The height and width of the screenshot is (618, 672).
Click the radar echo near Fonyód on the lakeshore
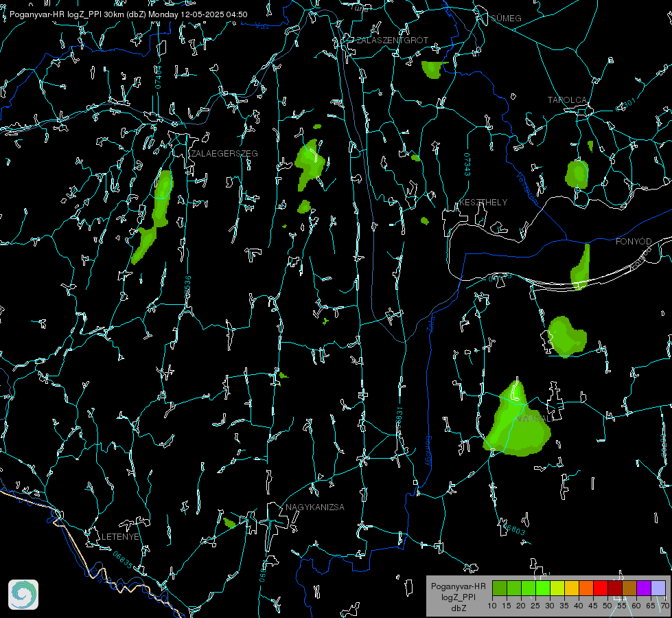581,266
